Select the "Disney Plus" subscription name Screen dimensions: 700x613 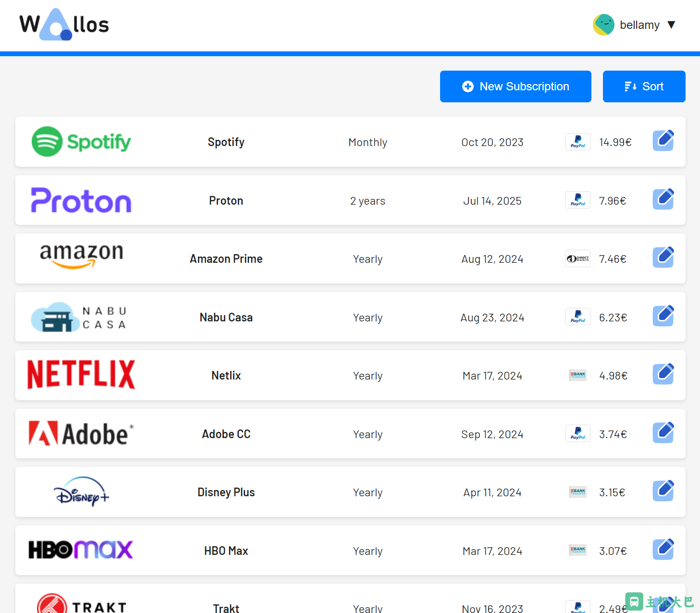(226, 492)
